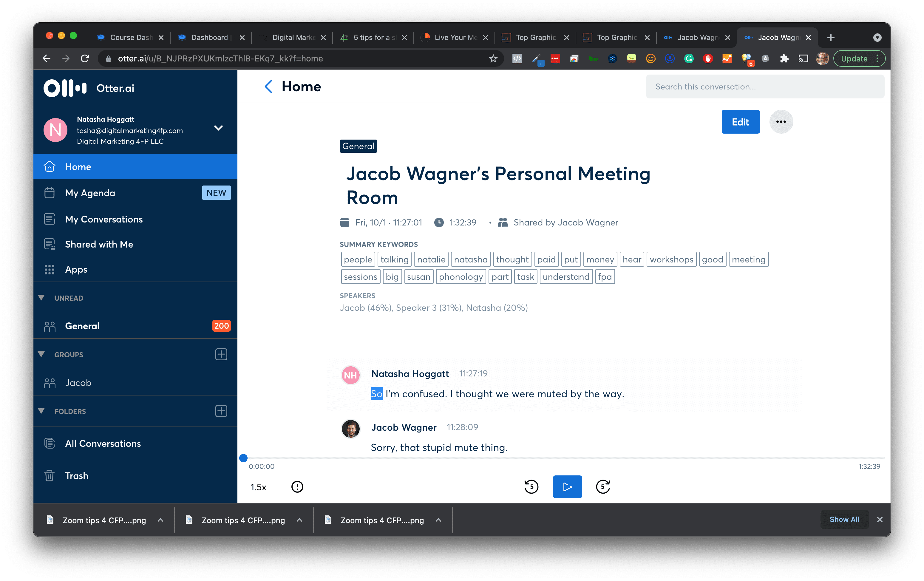Click the speakers summary line
924x581 pixels.
click(434, 308)
